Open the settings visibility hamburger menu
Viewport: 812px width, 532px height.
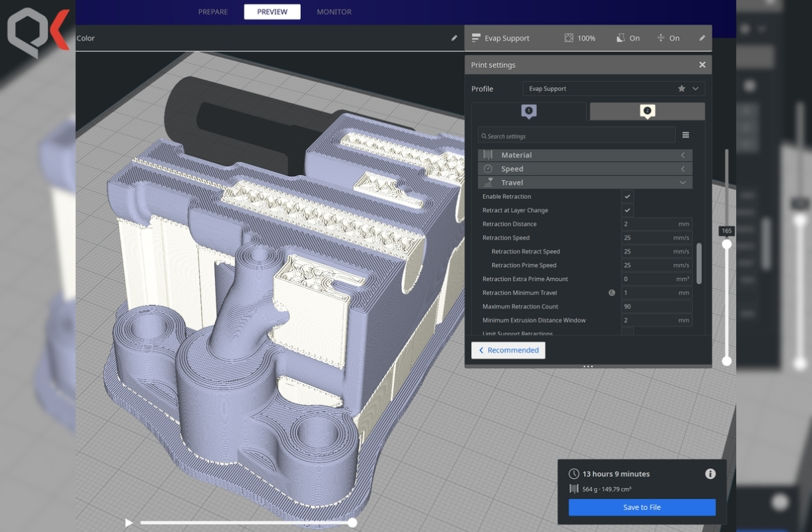click(686, 136)
